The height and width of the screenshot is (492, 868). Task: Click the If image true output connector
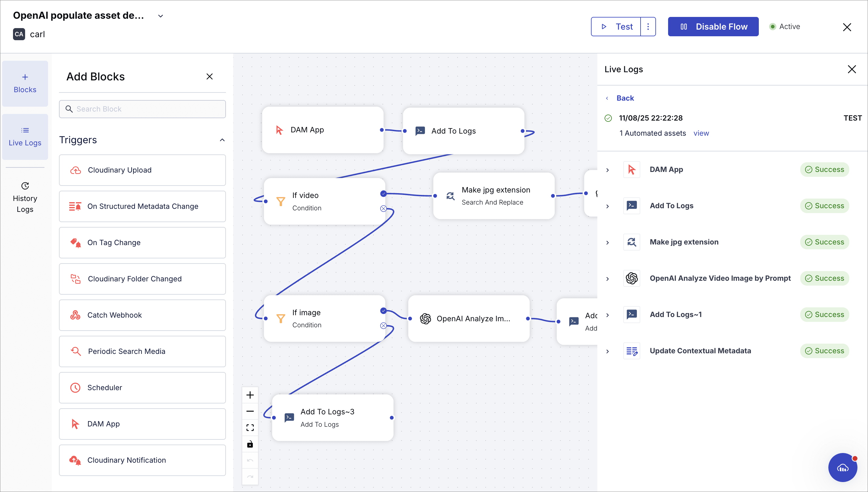[x=383, y=311]
